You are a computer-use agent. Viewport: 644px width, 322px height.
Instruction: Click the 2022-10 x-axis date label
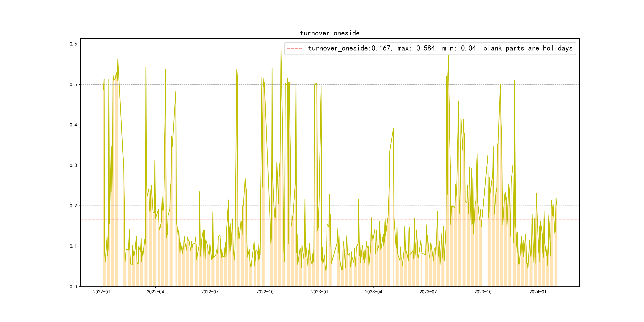pyautogui.click(x=265, y=292)
